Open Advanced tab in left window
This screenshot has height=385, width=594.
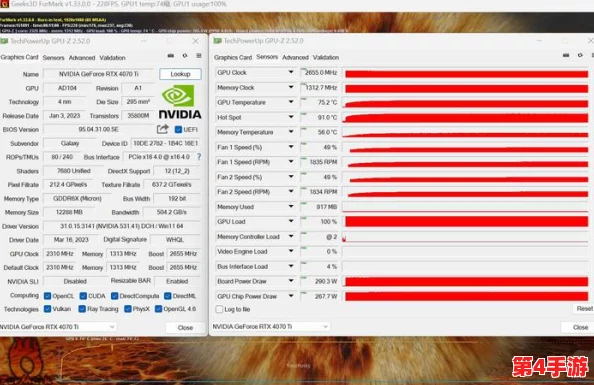tap(82, 58)
